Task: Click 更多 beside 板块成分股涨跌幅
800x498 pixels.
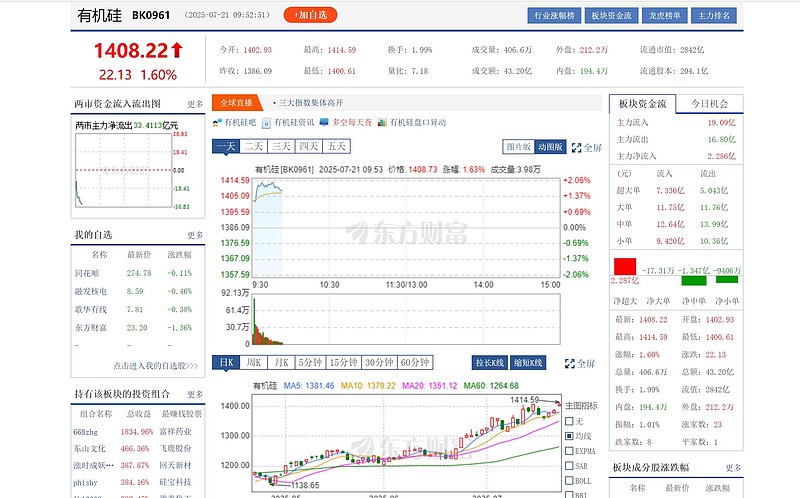Action: [733, 467]
